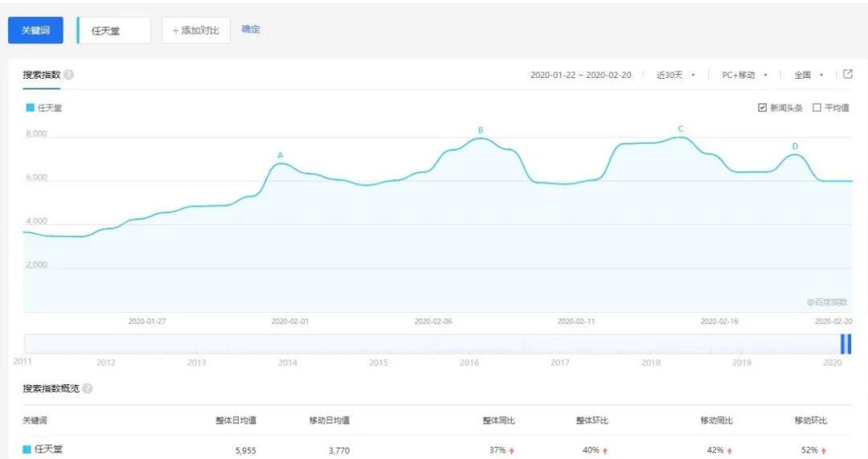Open the help icon beside 搜索指数概览
The width and height of the screenshot is (868, 459).
[88, 389]
